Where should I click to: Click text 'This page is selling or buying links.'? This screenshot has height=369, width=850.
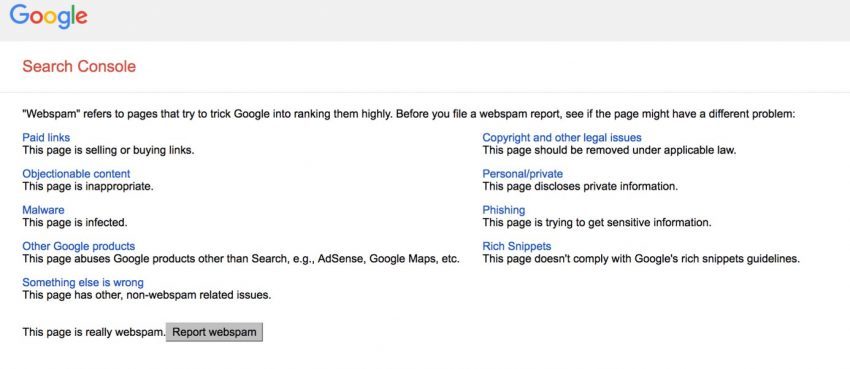(108, 151)
